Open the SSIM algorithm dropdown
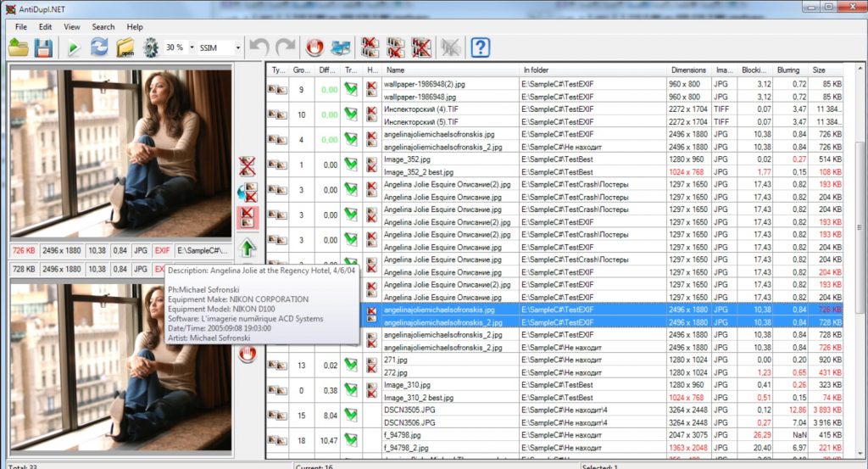Image resolution: width=868 pixels, height=469 pixels. (238, 48)
